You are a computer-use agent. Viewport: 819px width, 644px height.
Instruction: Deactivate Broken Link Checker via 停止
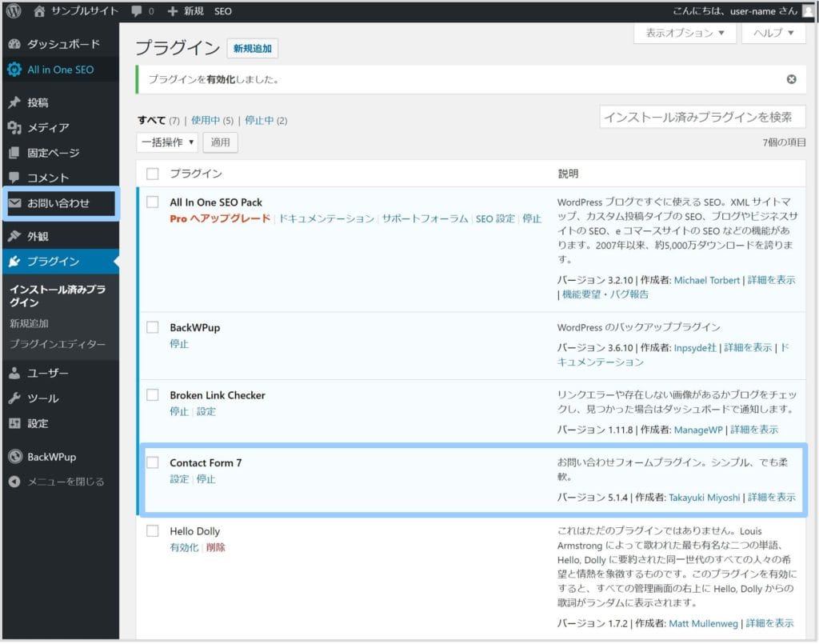tap(179, 411)
